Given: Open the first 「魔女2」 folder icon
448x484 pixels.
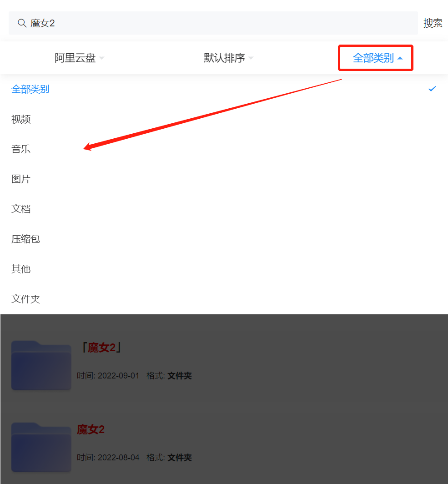Looking at the screenshot, I should pyautogui.click(x=41, y=365).
